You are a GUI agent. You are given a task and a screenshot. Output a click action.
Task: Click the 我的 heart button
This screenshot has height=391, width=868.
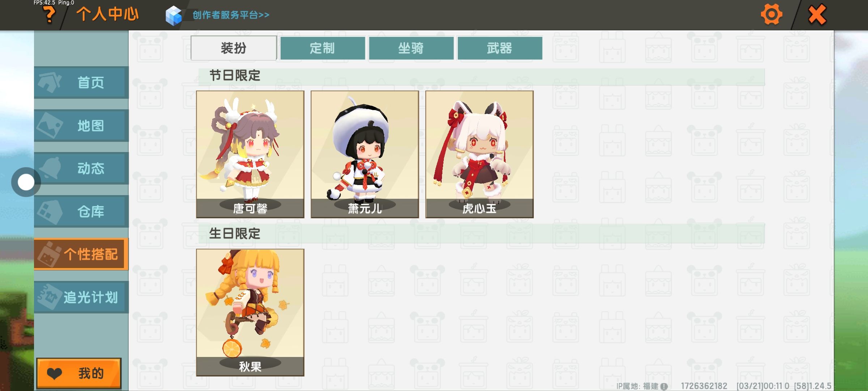click(x=79, y=373)
